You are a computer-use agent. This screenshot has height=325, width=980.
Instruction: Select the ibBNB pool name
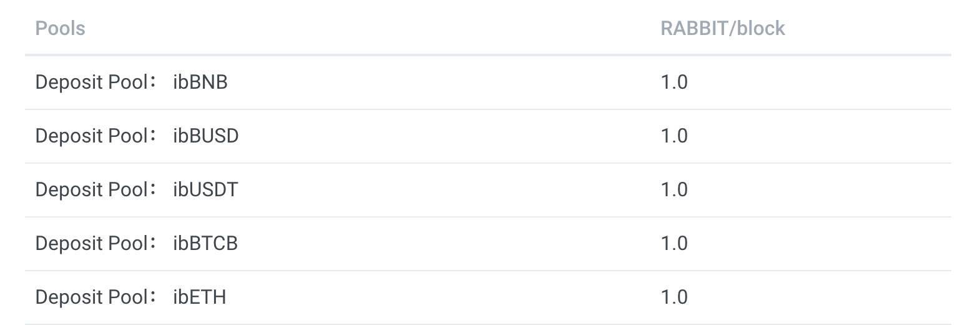200,82
